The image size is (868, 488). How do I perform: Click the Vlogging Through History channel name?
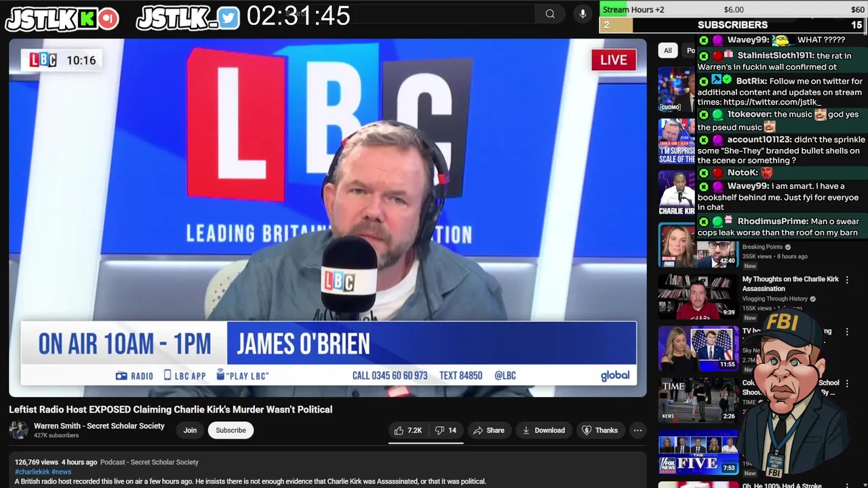click(x=774, y=299)
